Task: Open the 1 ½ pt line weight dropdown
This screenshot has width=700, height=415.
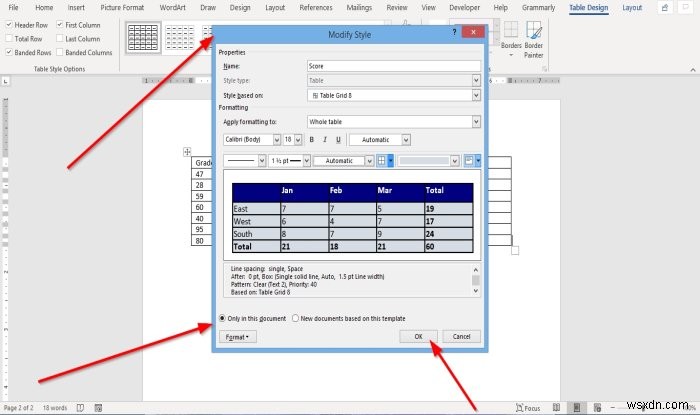Action: point(307,161)
